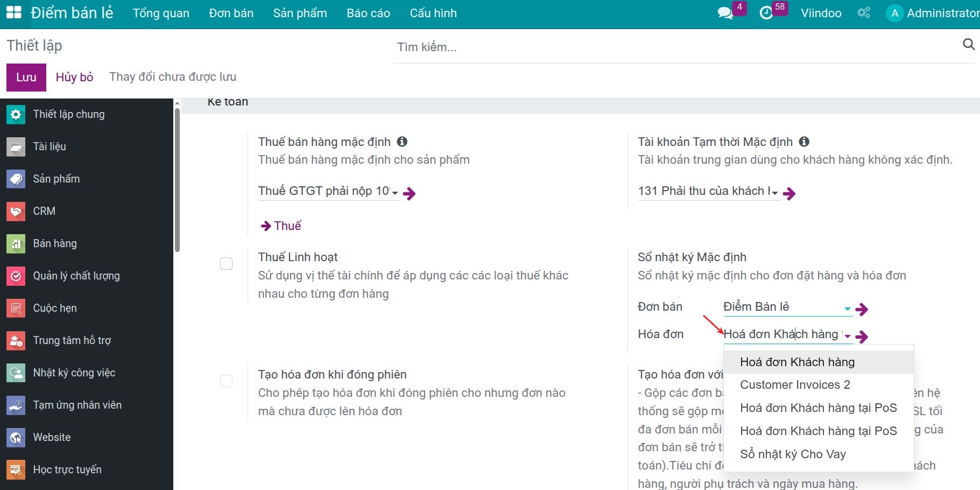The height and width of the screenshot is (490, 980).
Task: Click the Lưu save button
Action: click(26, 77)
